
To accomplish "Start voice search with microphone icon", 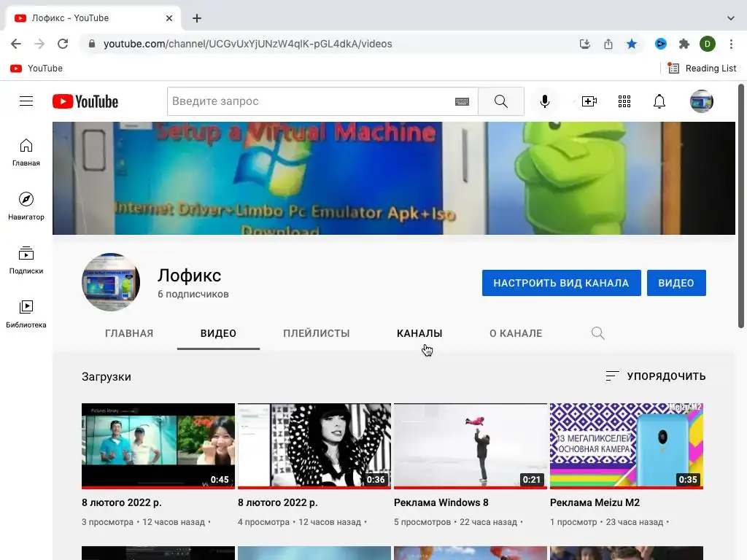I will 544,101.
